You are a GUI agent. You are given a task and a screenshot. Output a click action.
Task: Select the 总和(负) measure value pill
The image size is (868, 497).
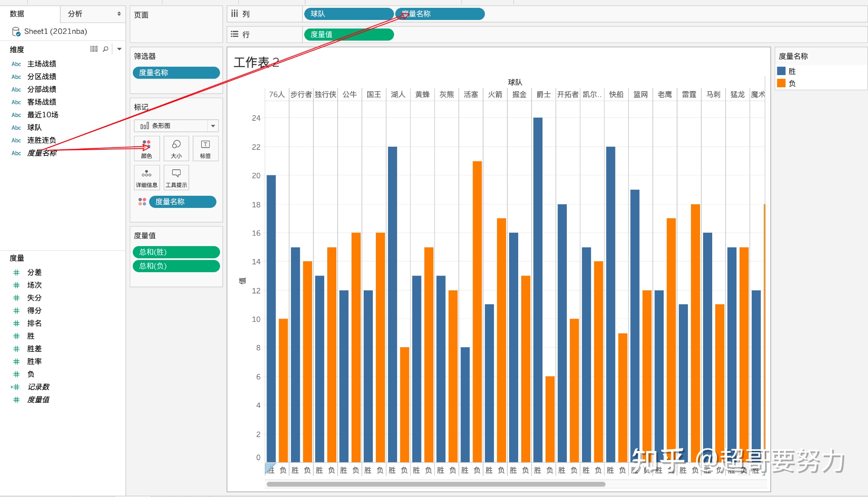coord(176,266)
